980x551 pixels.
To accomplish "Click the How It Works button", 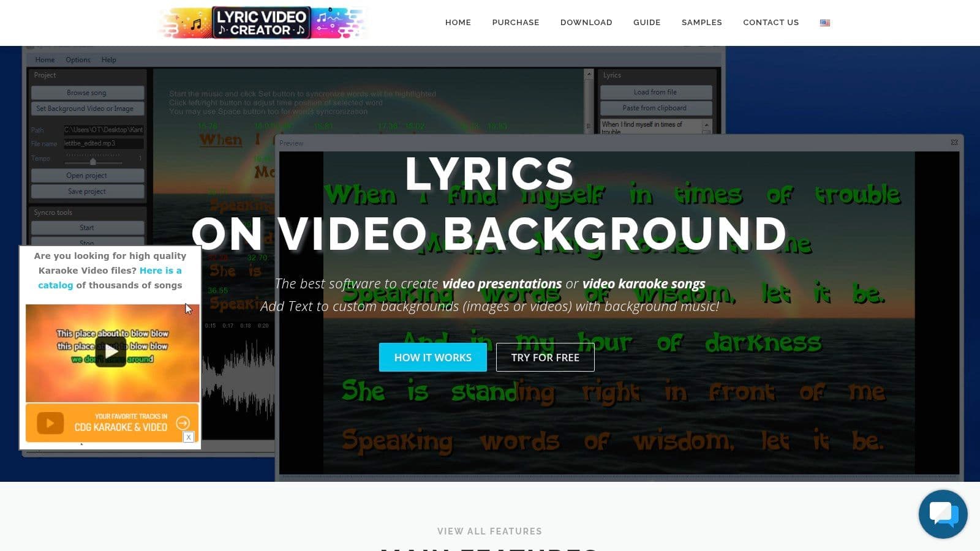I will point(432,357).
